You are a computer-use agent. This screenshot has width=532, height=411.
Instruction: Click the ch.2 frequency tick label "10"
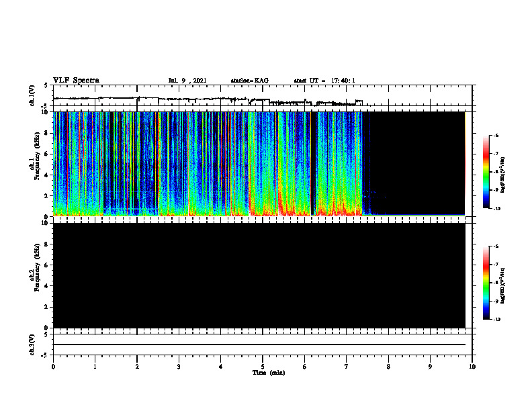46,224
